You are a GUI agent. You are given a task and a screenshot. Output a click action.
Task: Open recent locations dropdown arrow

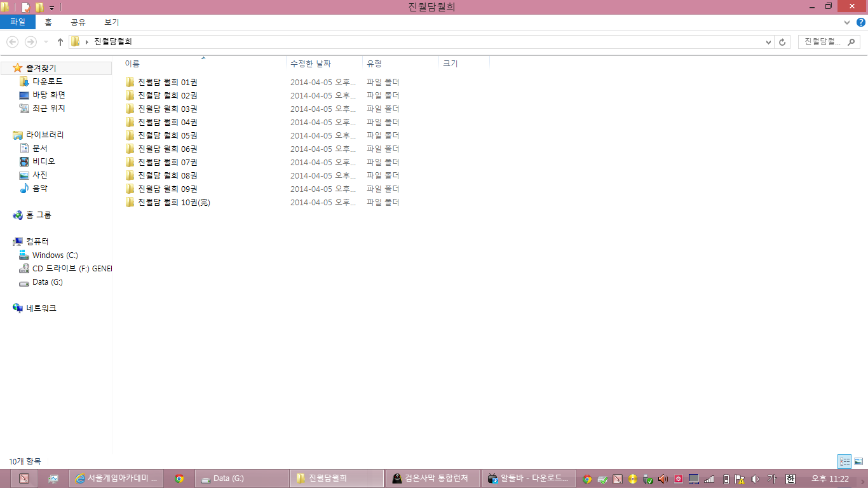pos(46,42)
